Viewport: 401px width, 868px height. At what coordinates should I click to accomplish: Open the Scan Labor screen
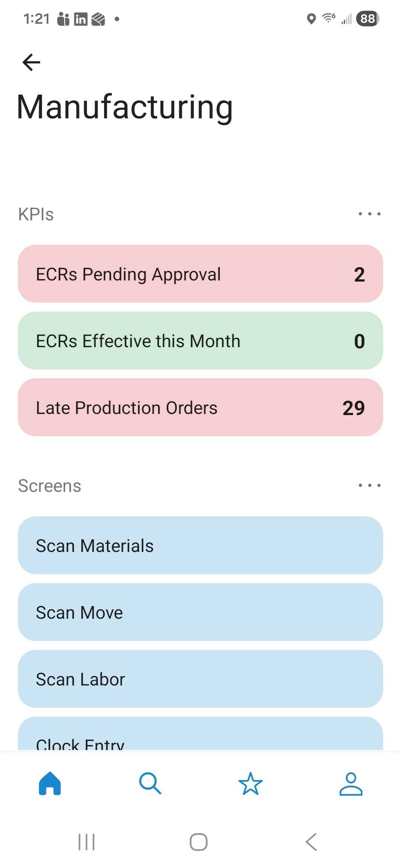(200, 679)
